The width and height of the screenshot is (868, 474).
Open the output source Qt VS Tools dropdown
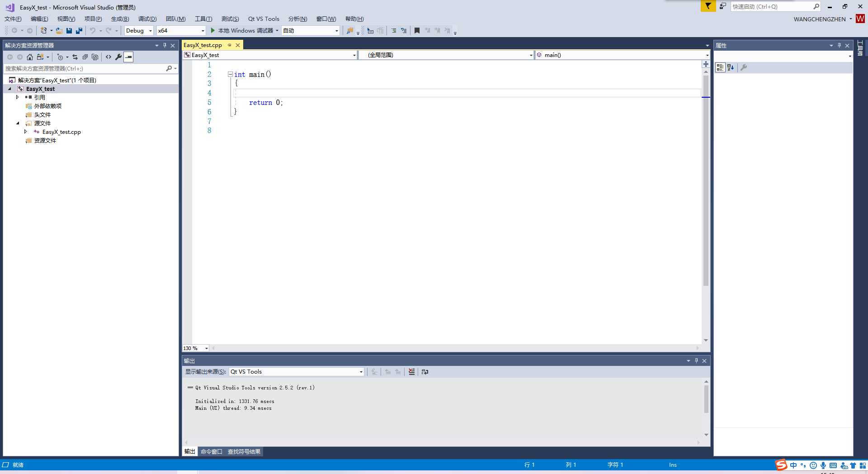pos(361,372)
